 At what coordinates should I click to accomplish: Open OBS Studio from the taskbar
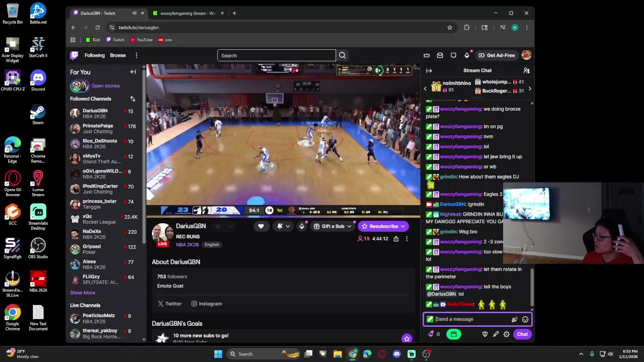pos(426,354)
